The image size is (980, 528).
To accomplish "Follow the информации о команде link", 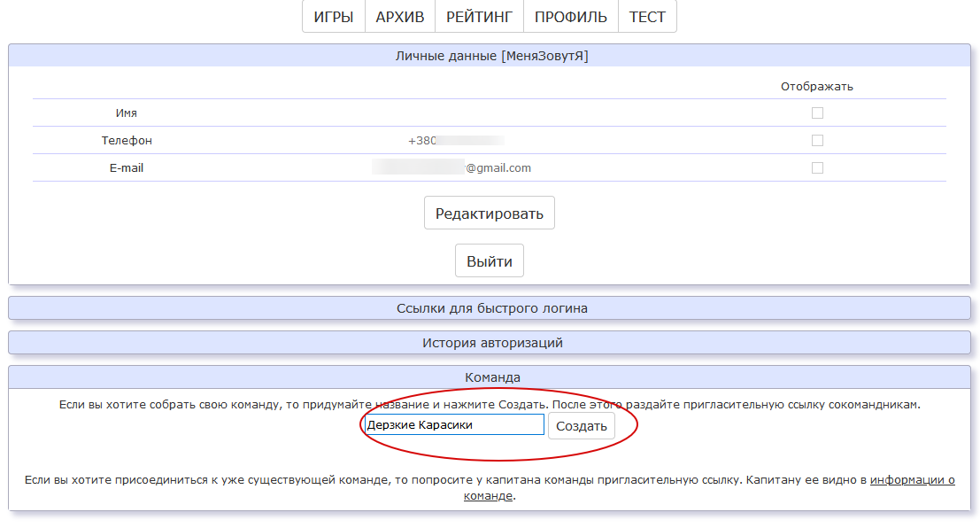I will click(912, 480).
